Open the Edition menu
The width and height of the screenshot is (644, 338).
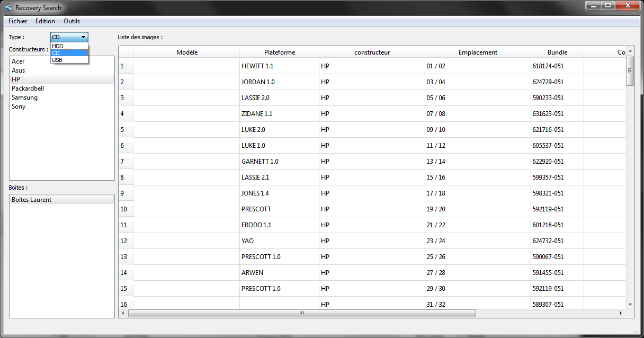pyautogui.click(x=45, y=21)
